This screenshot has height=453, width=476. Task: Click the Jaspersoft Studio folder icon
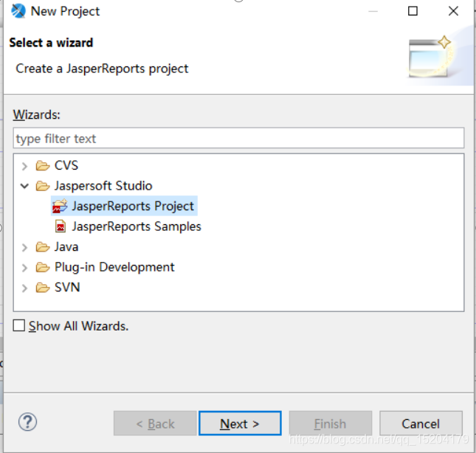point(43,186)
